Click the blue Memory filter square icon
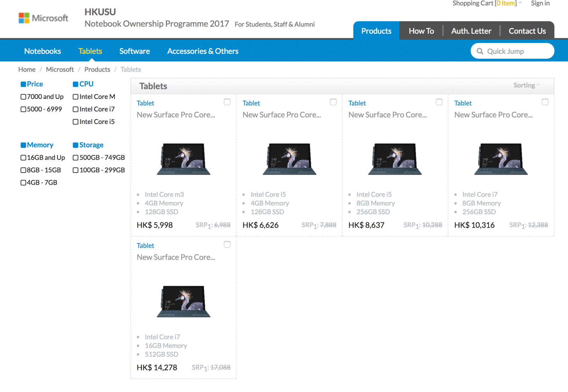 pos(23,145)
